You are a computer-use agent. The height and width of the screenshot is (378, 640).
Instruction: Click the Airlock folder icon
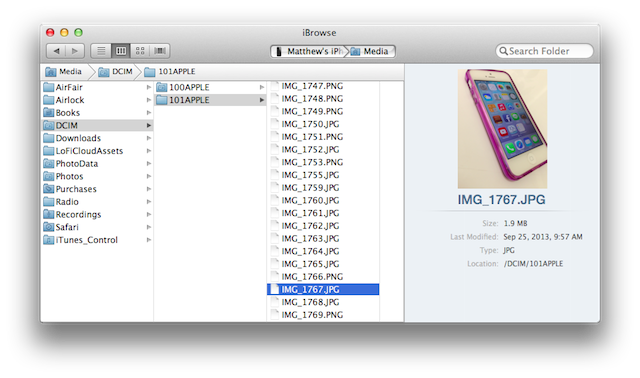click(x=49, y=100)
